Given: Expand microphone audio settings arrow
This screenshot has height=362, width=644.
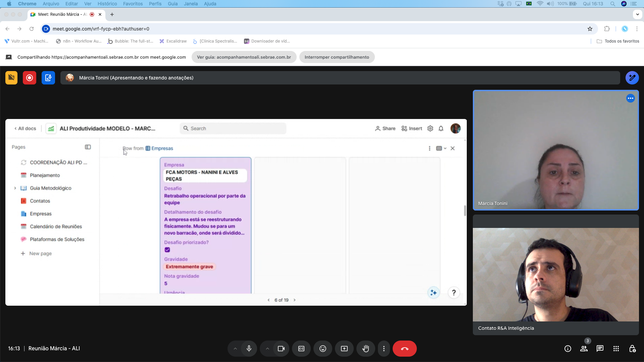Looking at the screenshot, I should (235, 349).
